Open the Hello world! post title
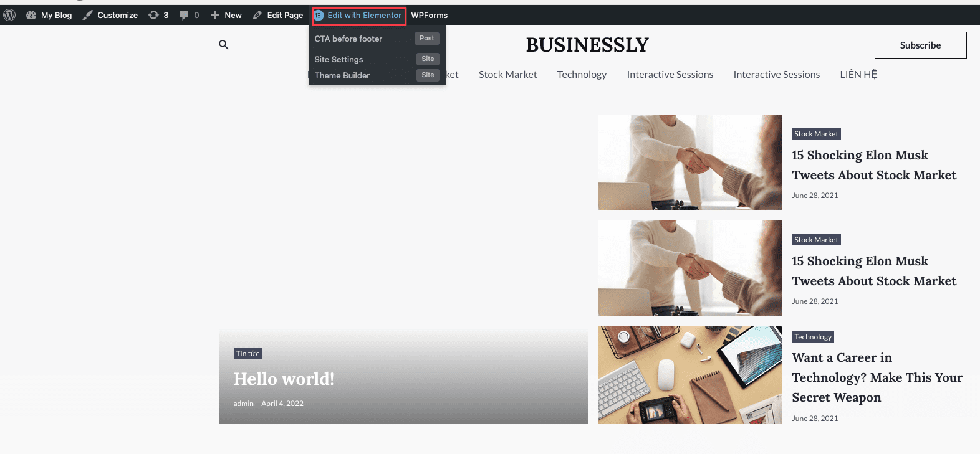 coord(284,379)
